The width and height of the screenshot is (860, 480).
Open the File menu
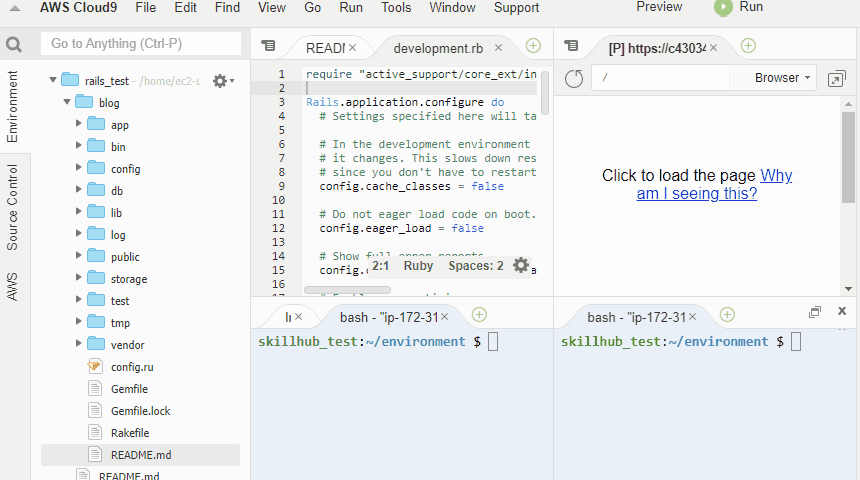(x=145, y=8)
